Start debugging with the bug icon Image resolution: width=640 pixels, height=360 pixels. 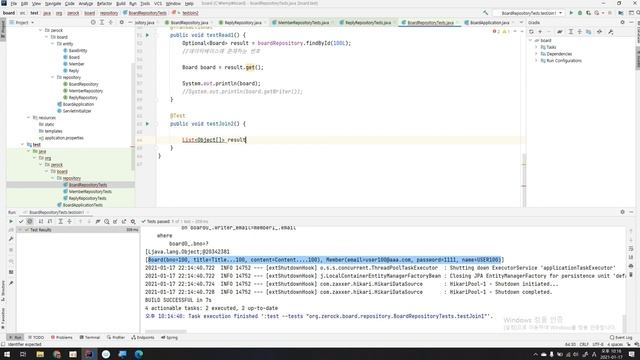pos(580,13)
